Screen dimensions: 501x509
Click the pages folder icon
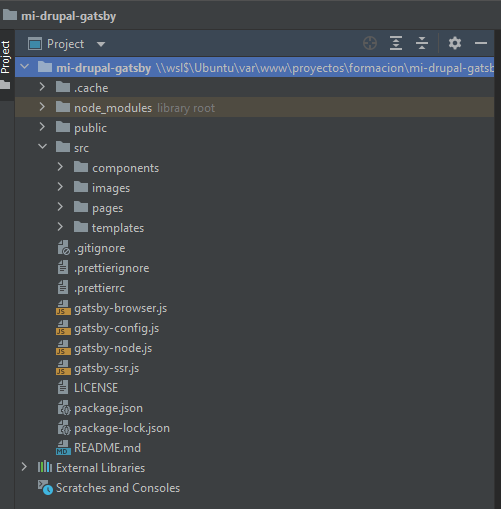[x=81, y=207]
